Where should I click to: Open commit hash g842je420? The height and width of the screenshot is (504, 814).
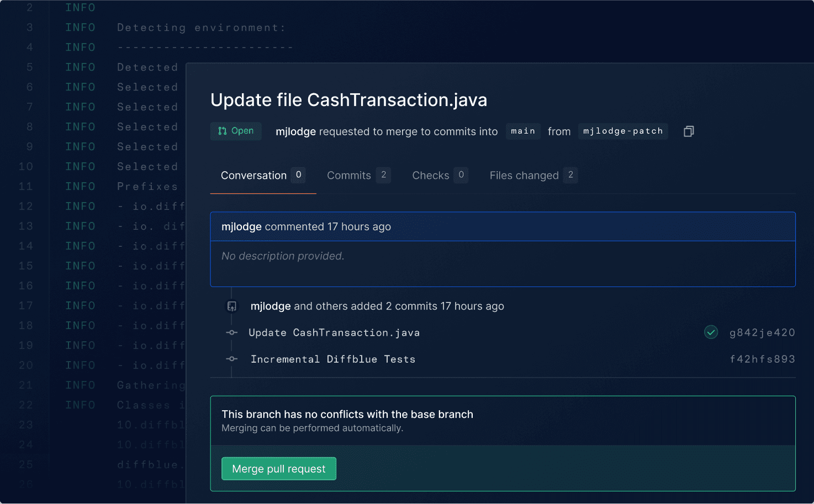pyautogui.click(x=762, y=332)
